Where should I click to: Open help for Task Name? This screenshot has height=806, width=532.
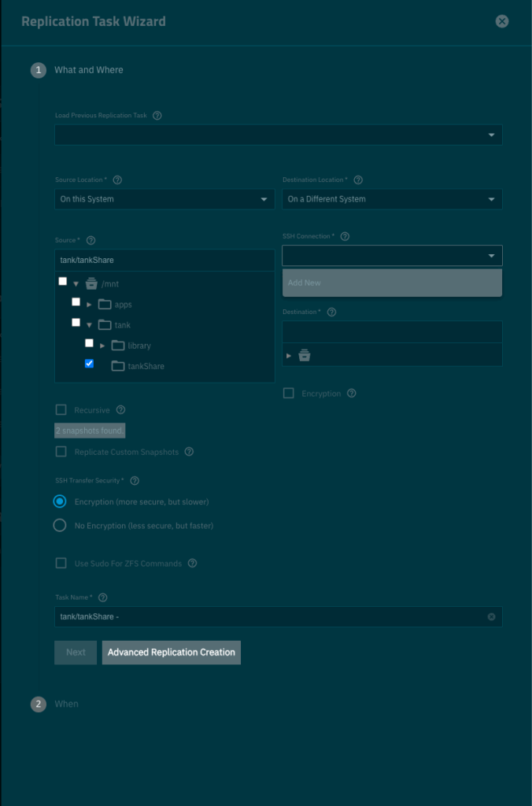point(103,597)
